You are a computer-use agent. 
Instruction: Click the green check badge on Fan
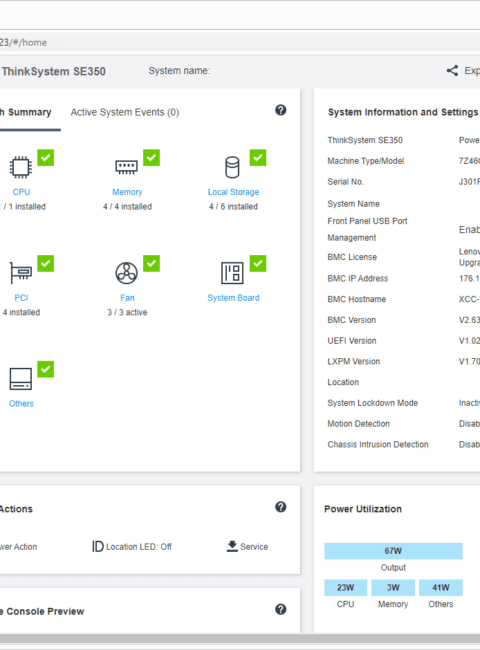[151, 263]
